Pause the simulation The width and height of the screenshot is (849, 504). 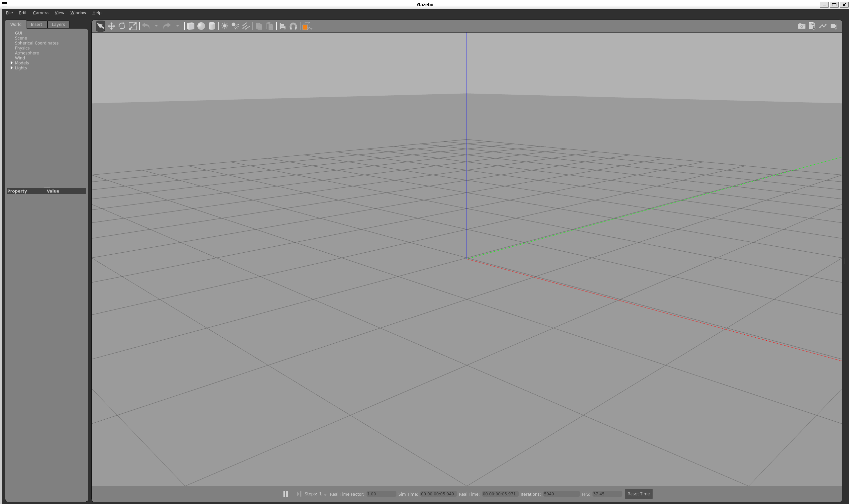click(x=285, y=494)
